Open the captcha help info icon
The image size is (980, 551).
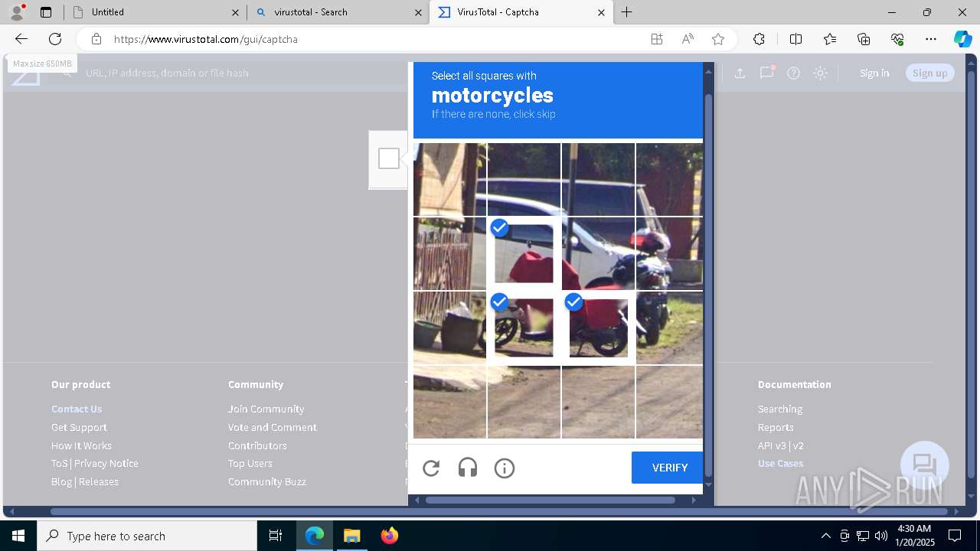[505, 468]
